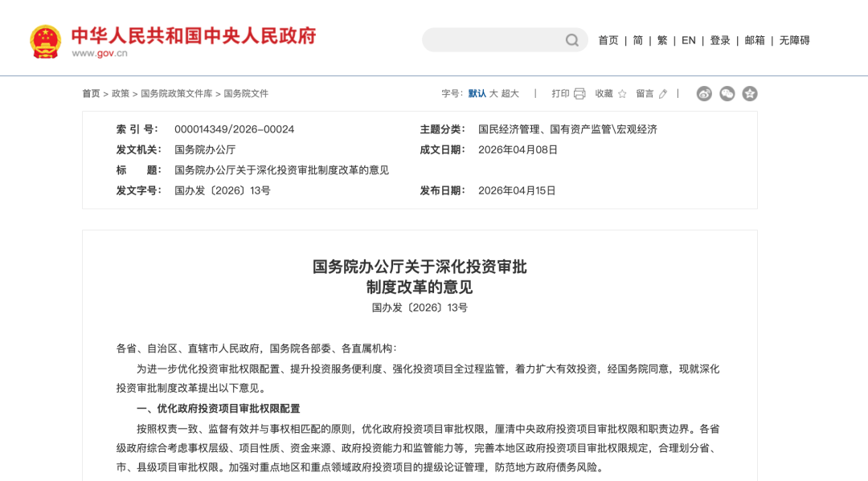This screenshot has width=868, height=481.
Task: Share to QZone star icon
Action: pyautogui.click(x=750, y=94)
